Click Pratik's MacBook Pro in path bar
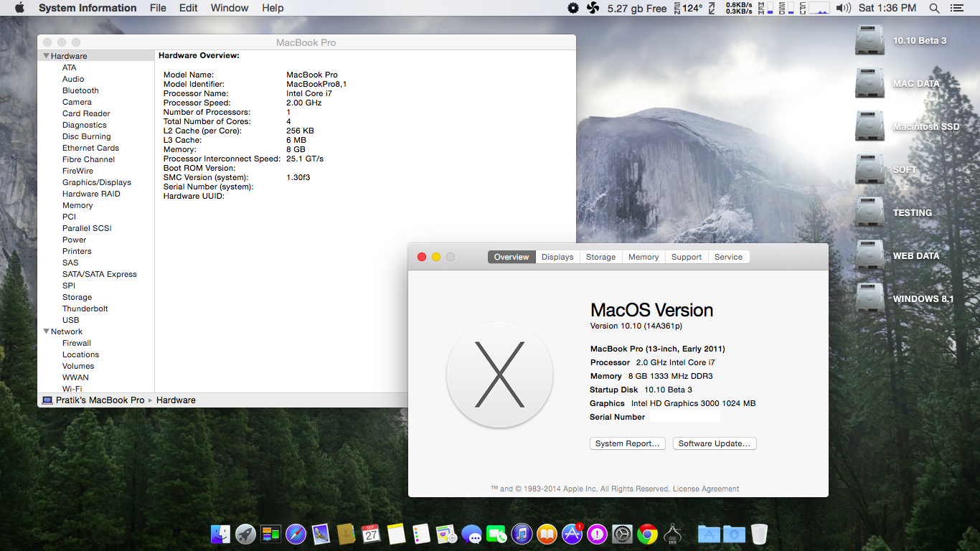 (x=93, y=400)
